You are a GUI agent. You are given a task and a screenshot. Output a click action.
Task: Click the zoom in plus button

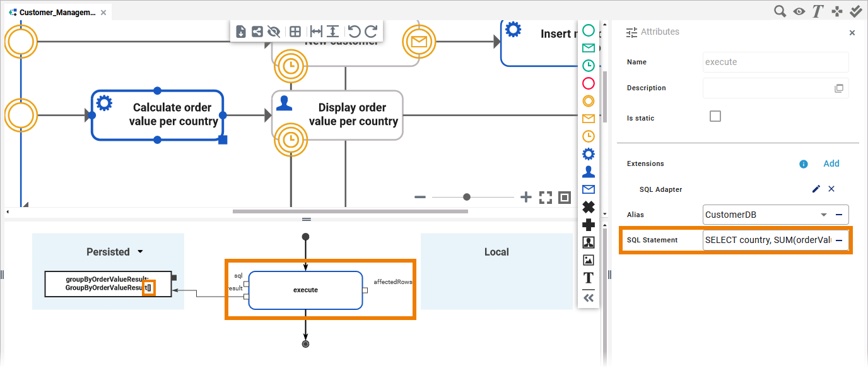pos(526,198)
